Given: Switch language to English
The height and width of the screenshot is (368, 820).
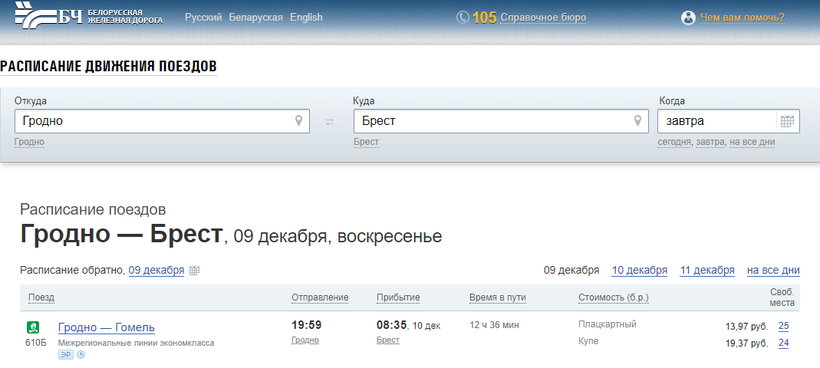Looking at the screenshot, I should [306, 17].
